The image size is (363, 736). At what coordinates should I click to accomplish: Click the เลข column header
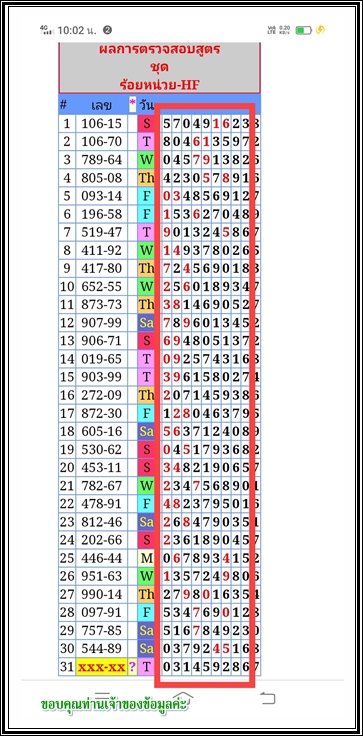coord(101,106)
